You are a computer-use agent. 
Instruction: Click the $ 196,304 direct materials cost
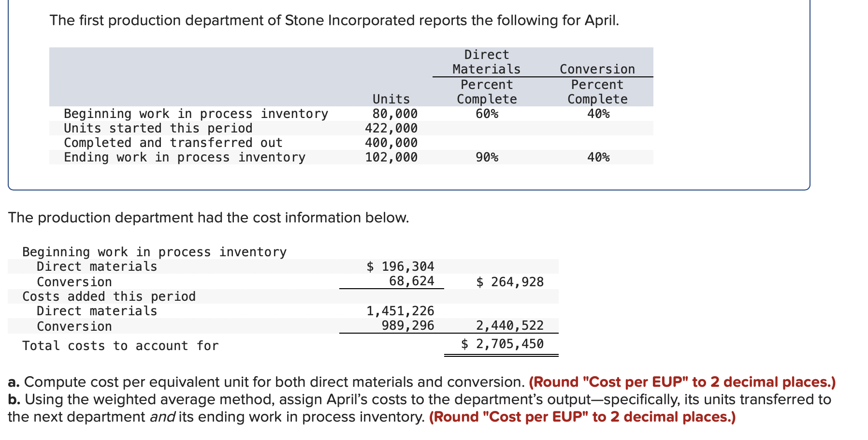[401, 266]
